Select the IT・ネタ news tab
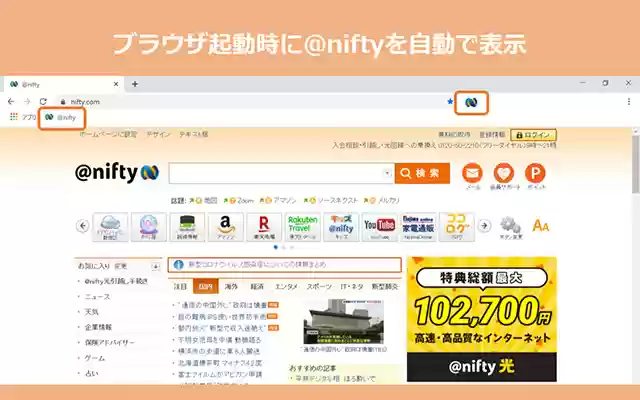Image resolution: width=640 pixels, height=400 pixels. pyautogui.click(x=352, y=287)
